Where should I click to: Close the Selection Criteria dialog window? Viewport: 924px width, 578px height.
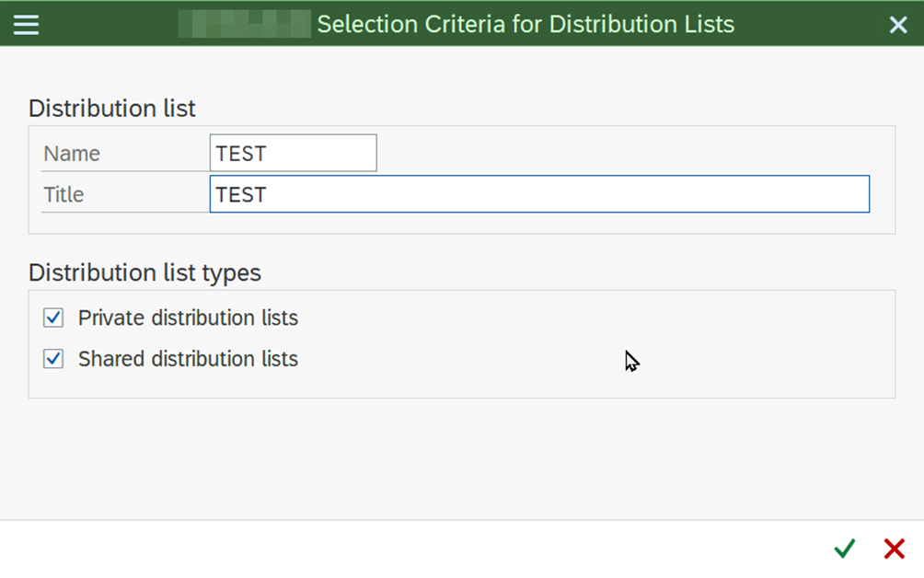(x=898, y=25)
